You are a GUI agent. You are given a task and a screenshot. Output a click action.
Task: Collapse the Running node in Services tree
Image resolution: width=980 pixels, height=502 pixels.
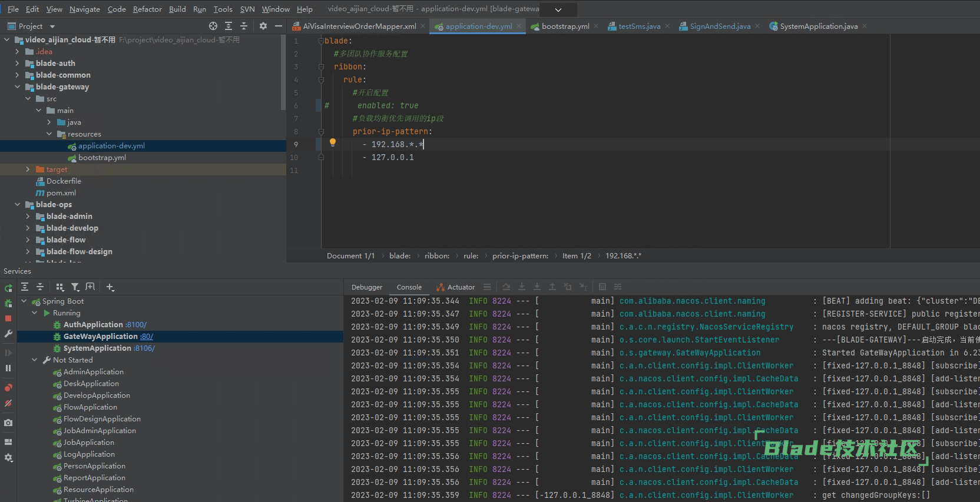[x=35, y=312]
